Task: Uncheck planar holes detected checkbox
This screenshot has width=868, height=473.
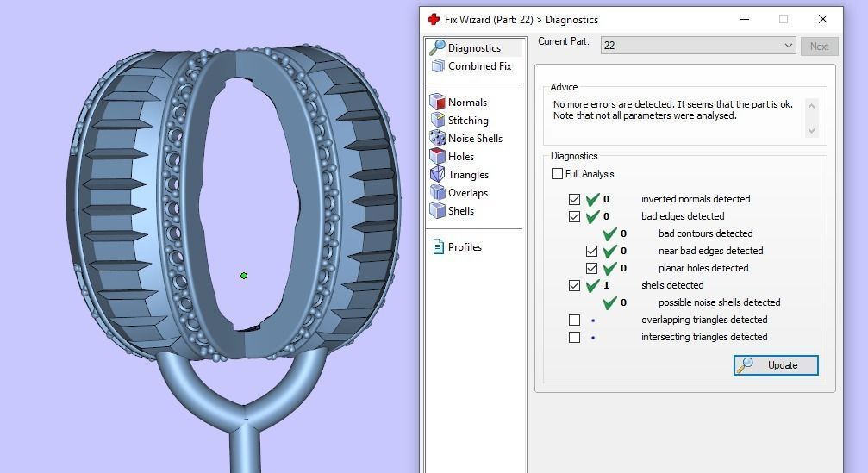Action: (592, 268)
